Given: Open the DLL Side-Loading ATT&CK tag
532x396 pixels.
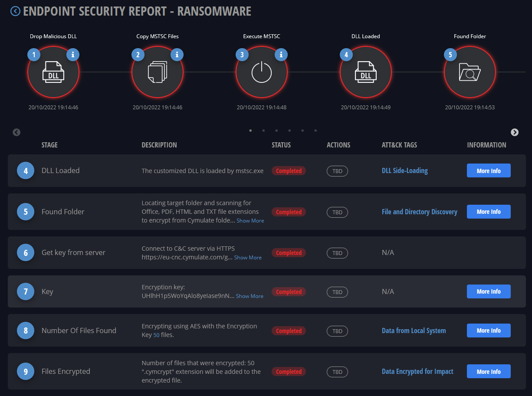Looking at the screenshot, I should tap(404, 170).
